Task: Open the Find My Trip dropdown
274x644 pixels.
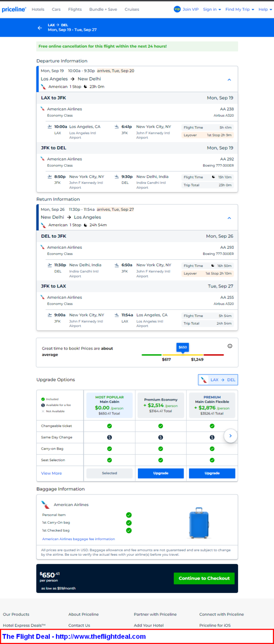Action: [240, 9]
